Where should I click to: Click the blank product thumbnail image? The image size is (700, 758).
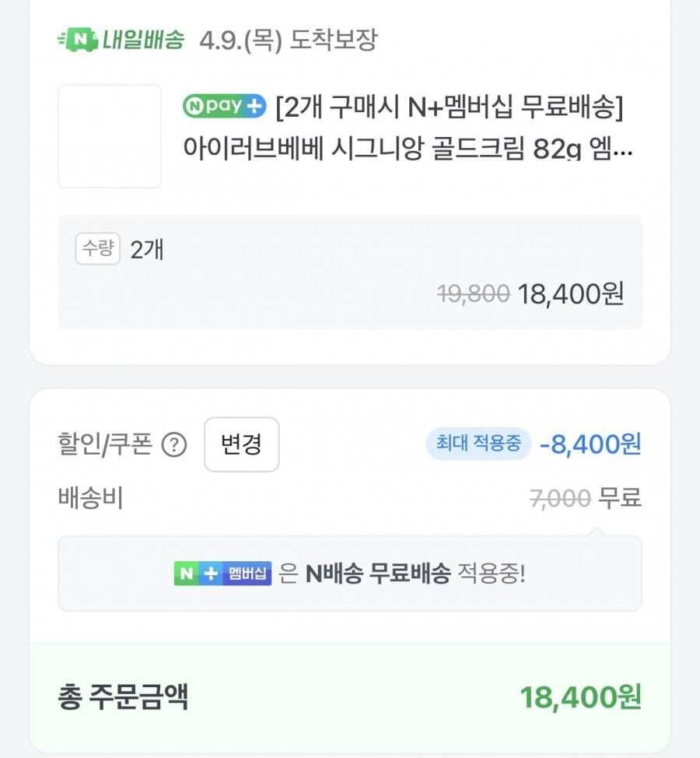110,136
